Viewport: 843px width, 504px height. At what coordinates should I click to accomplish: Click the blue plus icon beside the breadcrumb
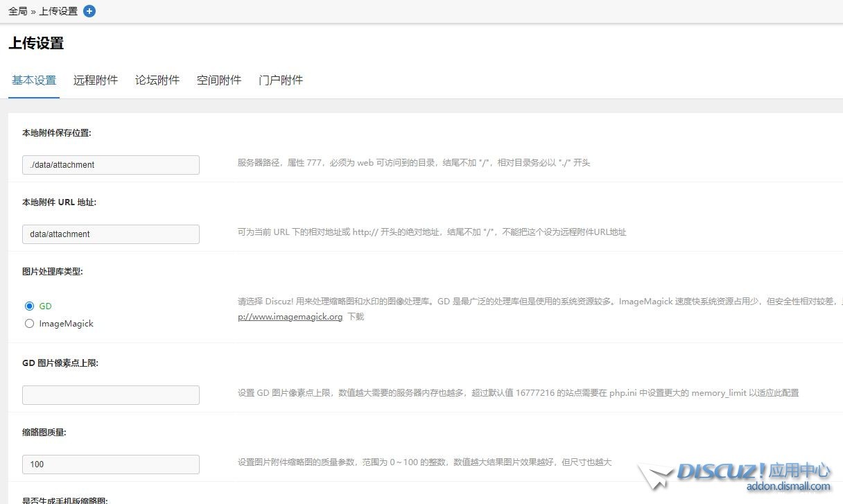89,11
